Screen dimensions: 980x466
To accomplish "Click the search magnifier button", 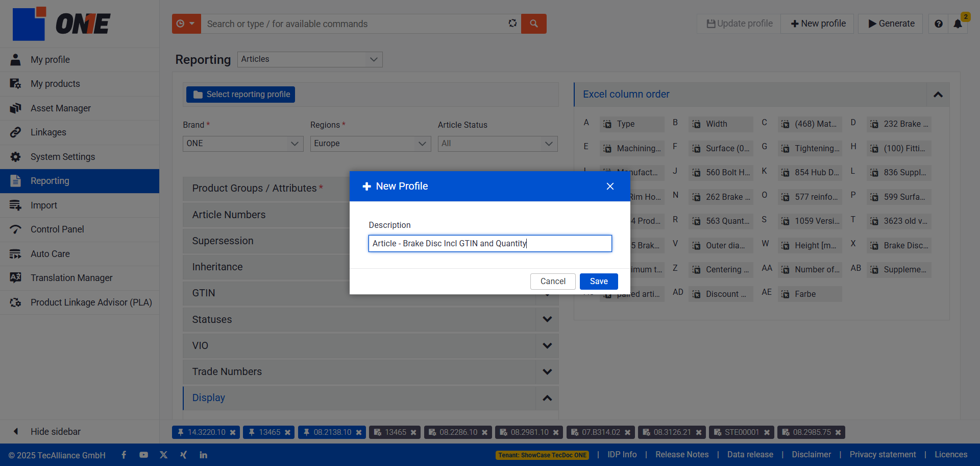I will pyautogui.click(x=533, y=24).
